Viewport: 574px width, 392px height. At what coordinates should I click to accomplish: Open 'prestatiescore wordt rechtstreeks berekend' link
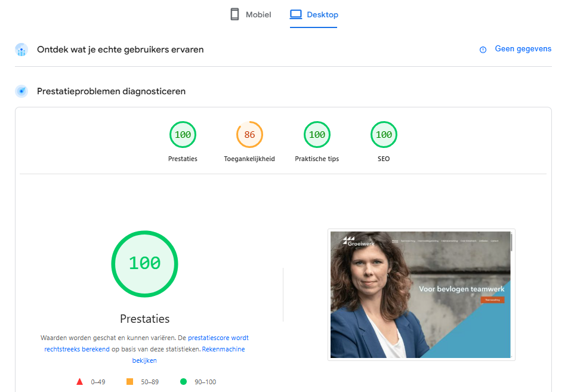pyautogui.click(x=218, y=338)
